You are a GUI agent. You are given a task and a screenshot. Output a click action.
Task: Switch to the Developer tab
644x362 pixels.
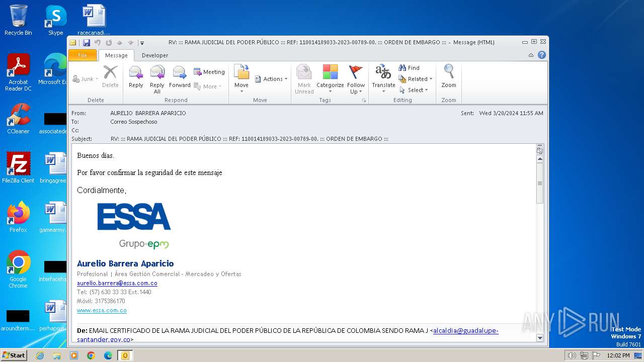coord(155,55)
